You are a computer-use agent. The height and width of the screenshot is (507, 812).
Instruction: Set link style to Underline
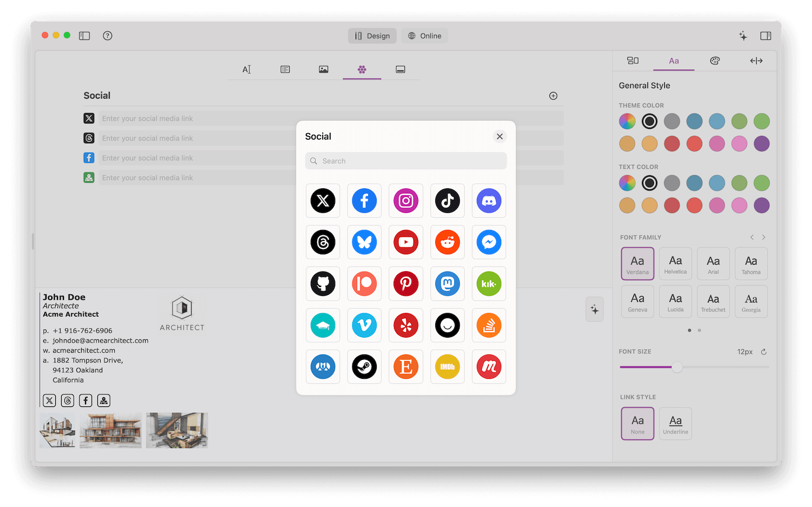click(x=676, y=424)
